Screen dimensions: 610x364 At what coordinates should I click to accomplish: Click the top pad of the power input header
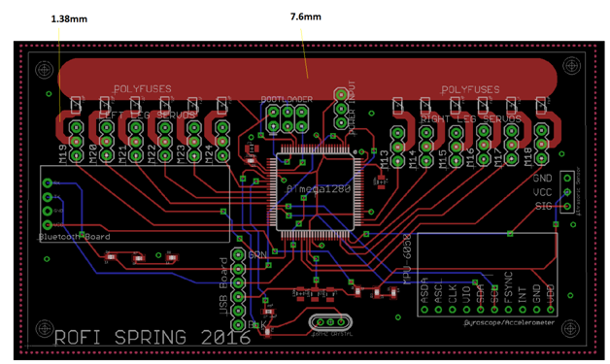tap(341, 94)
